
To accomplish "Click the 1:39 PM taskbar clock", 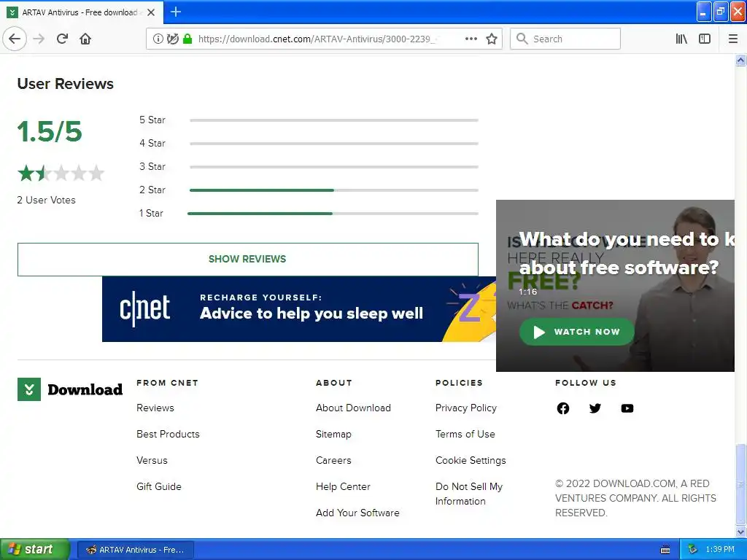I will point(720,550).
